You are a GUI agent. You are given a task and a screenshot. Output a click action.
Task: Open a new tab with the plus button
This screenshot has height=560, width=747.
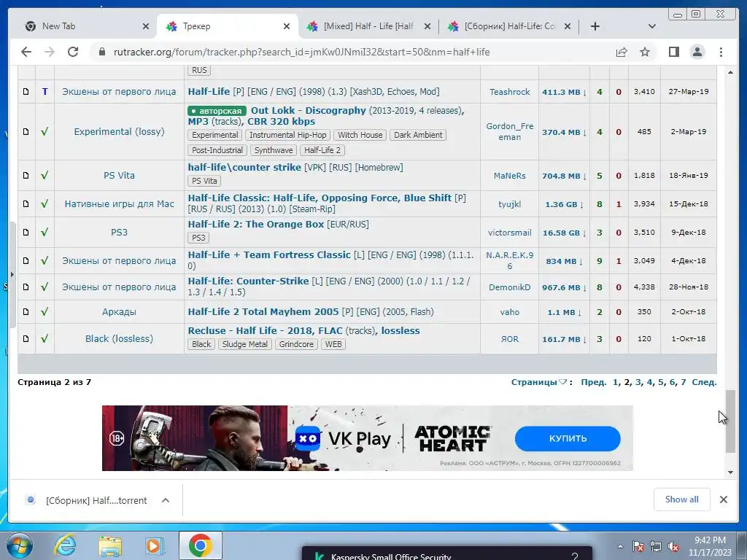tap(595, 27)
